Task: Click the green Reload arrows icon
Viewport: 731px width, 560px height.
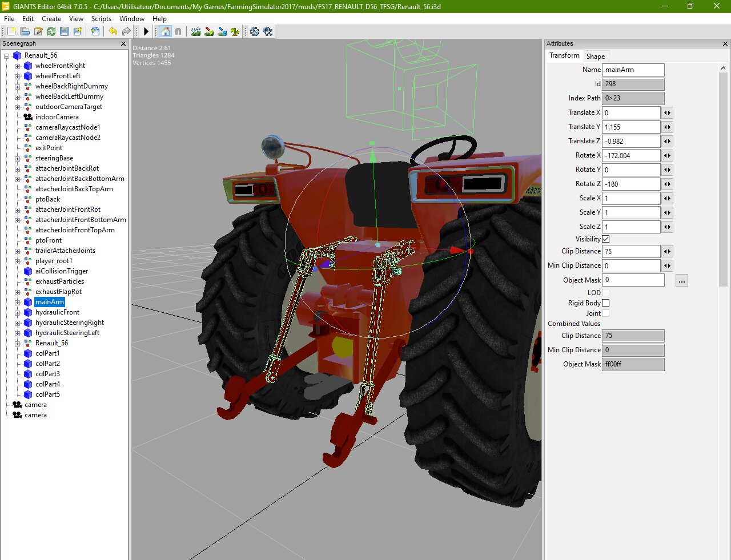Action: point(51,31)
